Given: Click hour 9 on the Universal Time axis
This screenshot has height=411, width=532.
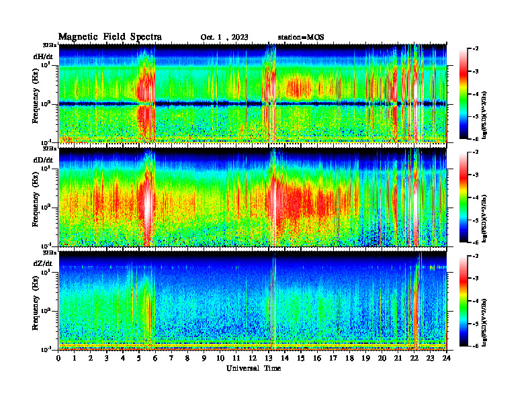Looking at the screenshot, I should [x=204, y=359].
